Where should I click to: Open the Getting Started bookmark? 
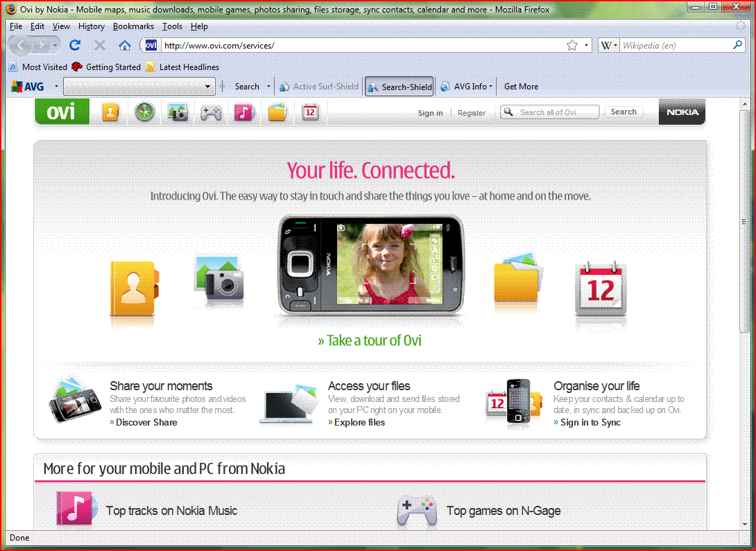106,67
